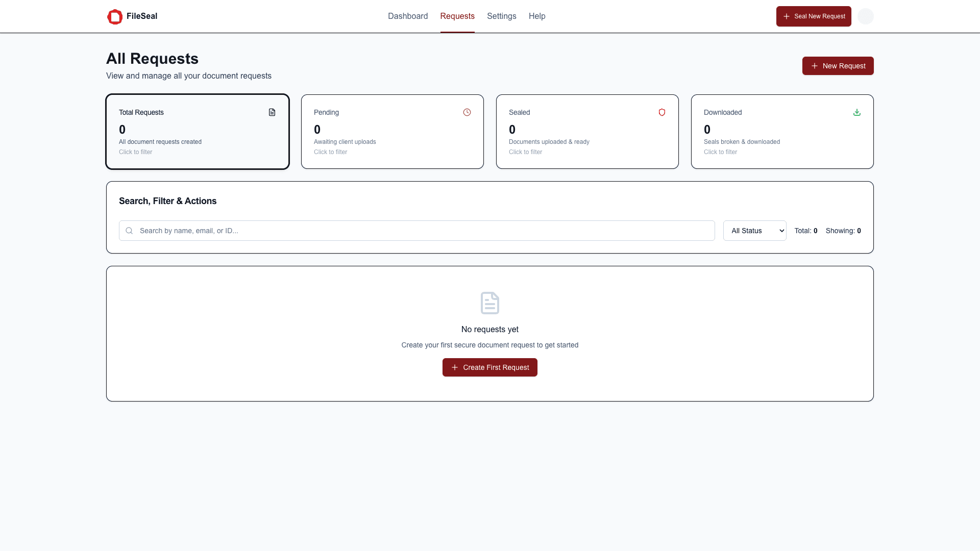Screen dimensions: 980x551
Task: Go to the Dashboard tab
Action: pos(408,16)
